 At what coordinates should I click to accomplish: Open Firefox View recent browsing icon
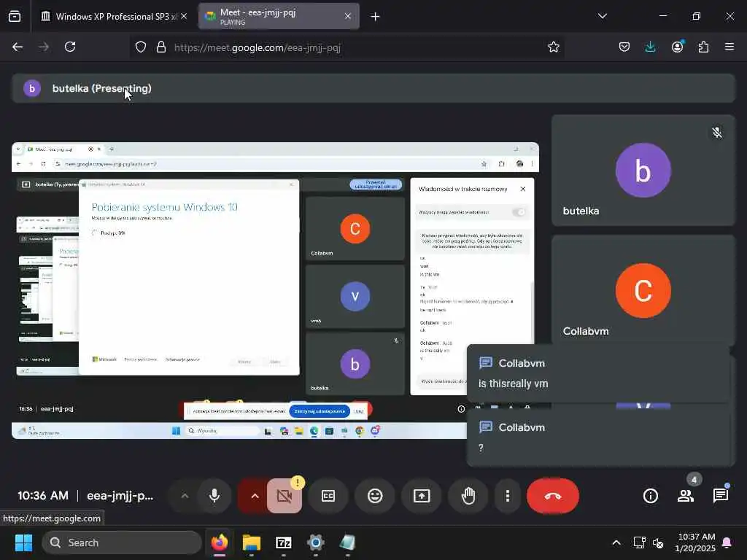click(x=15, y=16)
